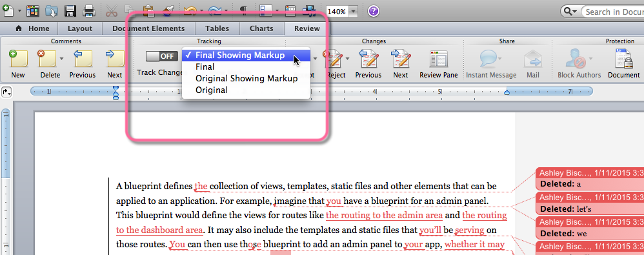
Task: Show nonprinting paragraph marks
Action: [243, 11]
